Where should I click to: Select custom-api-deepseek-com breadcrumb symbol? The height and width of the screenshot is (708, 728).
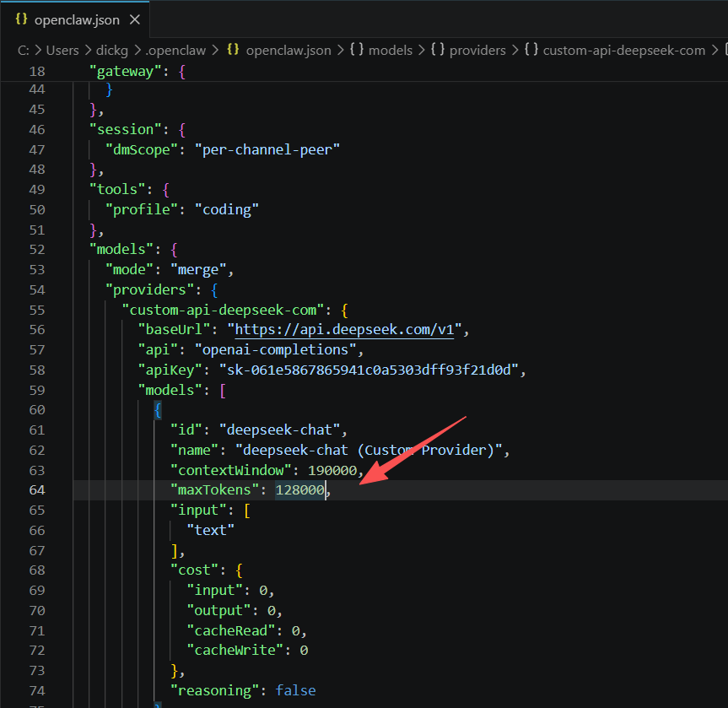coord(623,50)
